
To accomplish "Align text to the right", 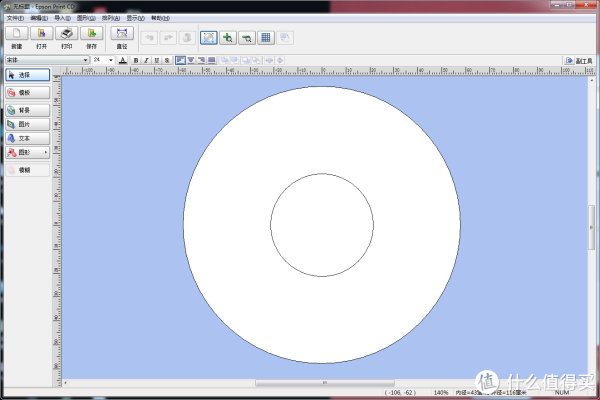I will (201, 60).
